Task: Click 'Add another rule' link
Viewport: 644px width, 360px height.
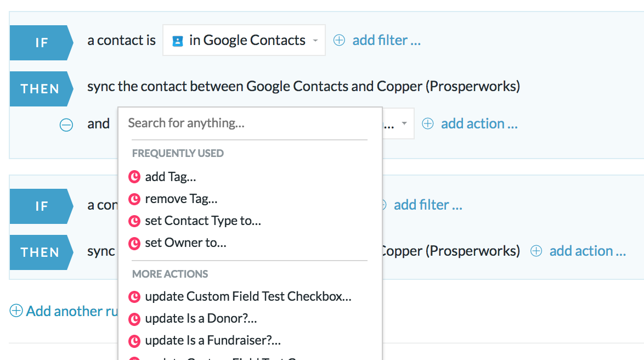Action: pyautogui.click(x=72, y=311)
